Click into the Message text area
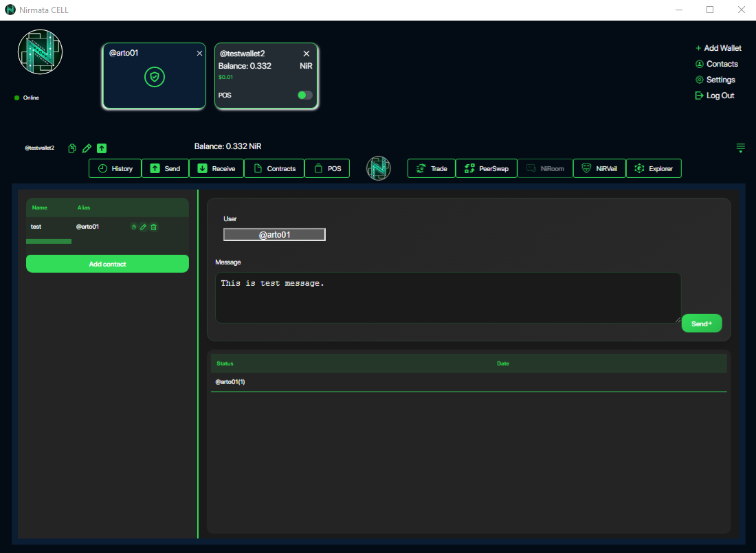The width and height of the screenshot is (756, 553). click(x=447, y=297)
